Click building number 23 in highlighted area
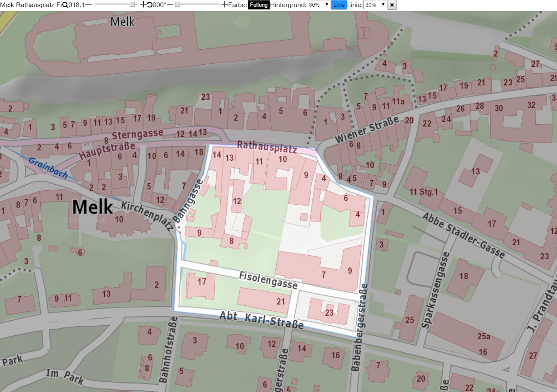This screenshot has height=392, width=557. click(x=329, y=312)
